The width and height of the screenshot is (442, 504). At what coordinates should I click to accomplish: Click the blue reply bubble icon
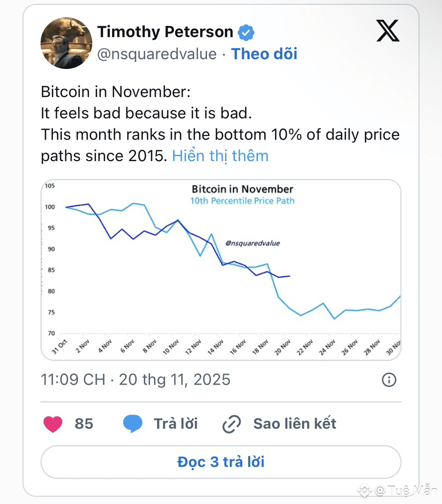[133, 424]
